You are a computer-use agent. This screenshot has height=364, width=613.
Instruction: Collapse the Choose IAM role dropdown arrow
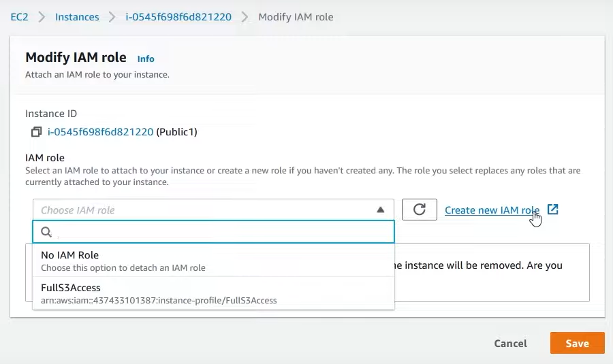(380, 210)
